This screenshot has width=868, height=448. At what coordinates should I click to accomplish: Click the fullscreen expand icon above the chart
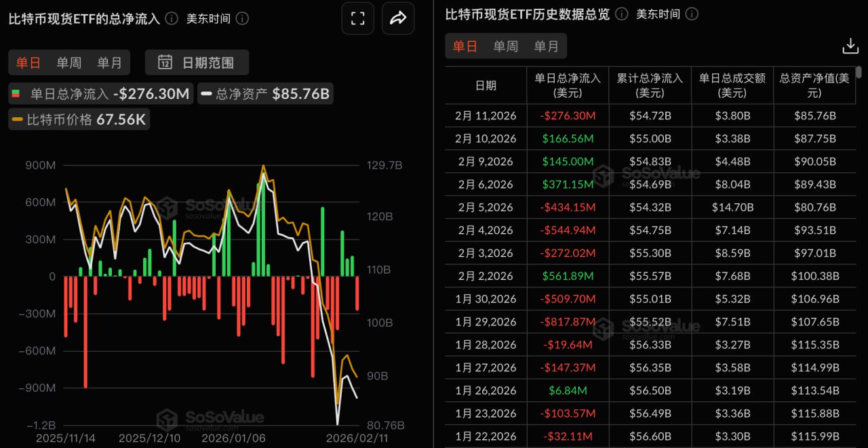pos(357,18)
